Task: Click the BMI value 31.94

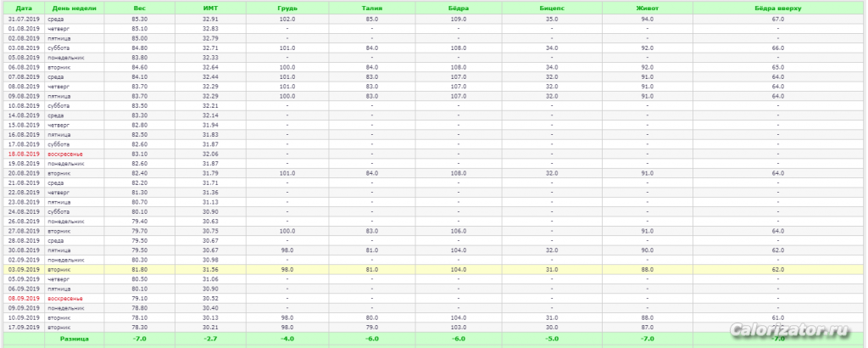Action: click(210, 126)
